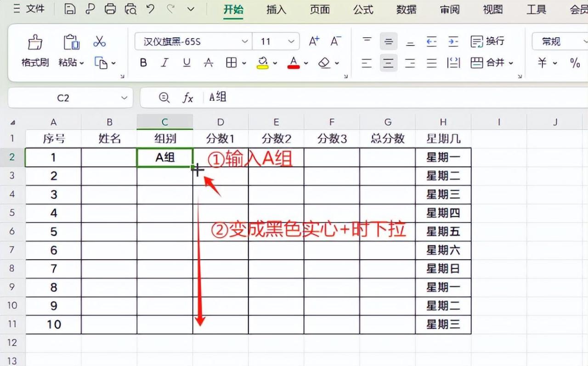The image size is (588, 366).
Task: Toggle top vertical alignment
Action: (367, 41)
